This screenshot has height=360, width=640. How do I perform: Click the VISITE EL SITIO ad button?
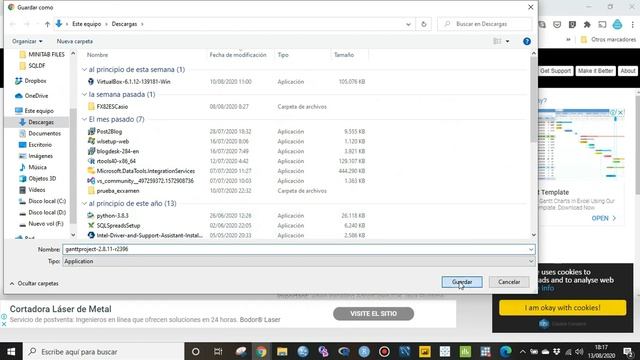[373, 313]
